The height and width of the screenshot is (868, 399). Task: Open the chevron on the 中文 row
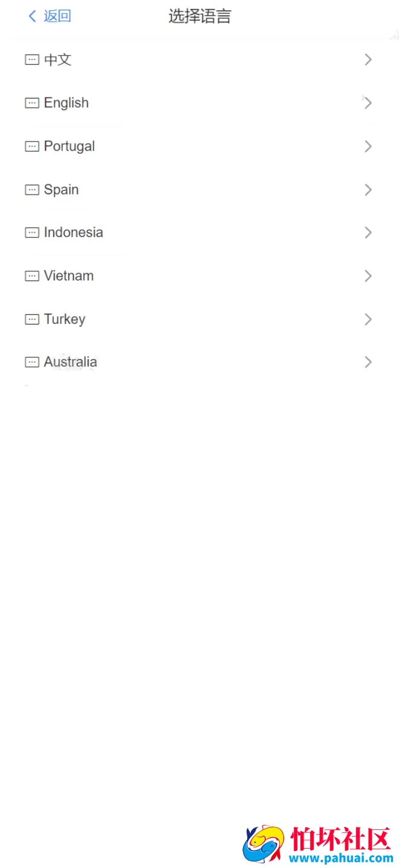[x=368, y=59]
